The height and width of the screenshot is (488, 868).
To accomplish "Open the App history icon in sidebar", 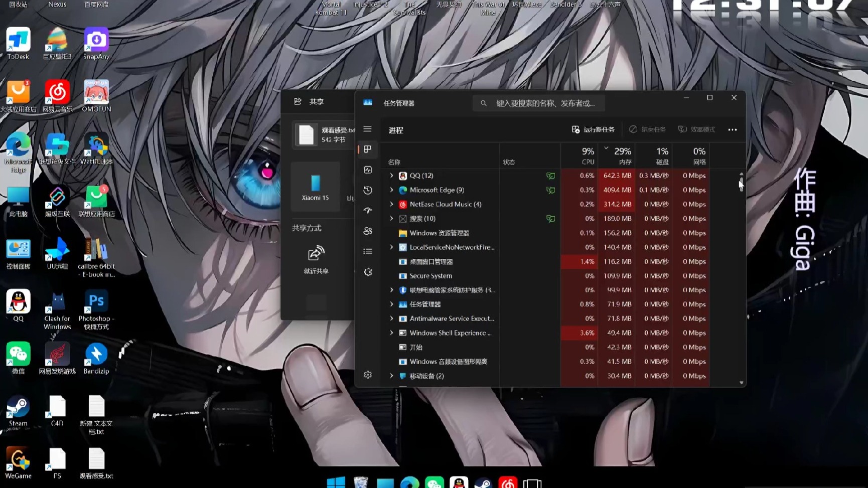I will click(367, 190).
